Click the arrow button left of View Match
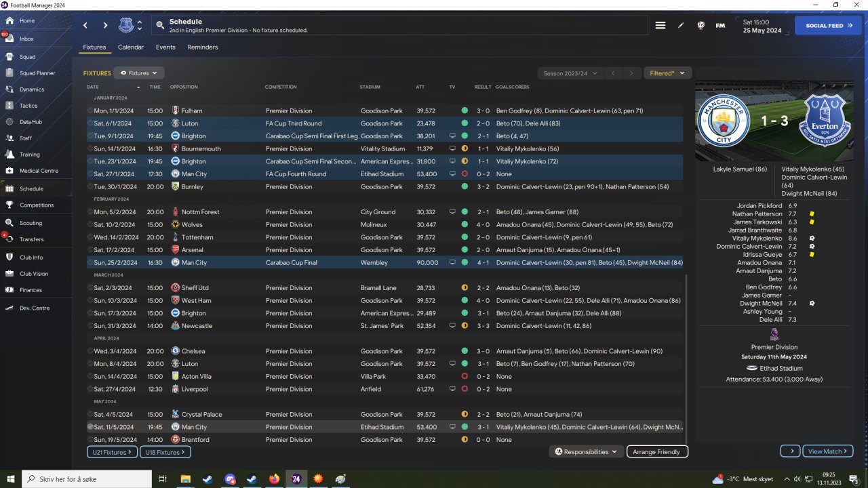 tap(791, 451)
